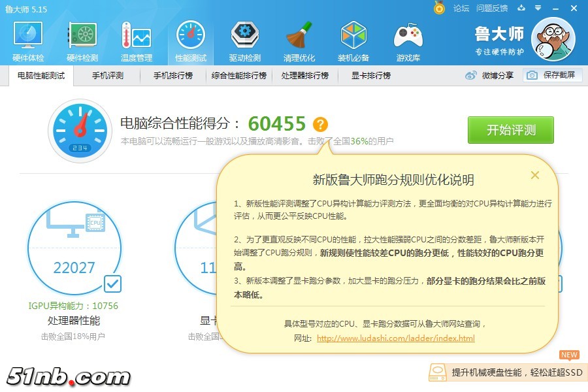Click 提升机械硬盘性能 SSD promotion banner
The image size is (588, 392).
[x=508, y=372]
